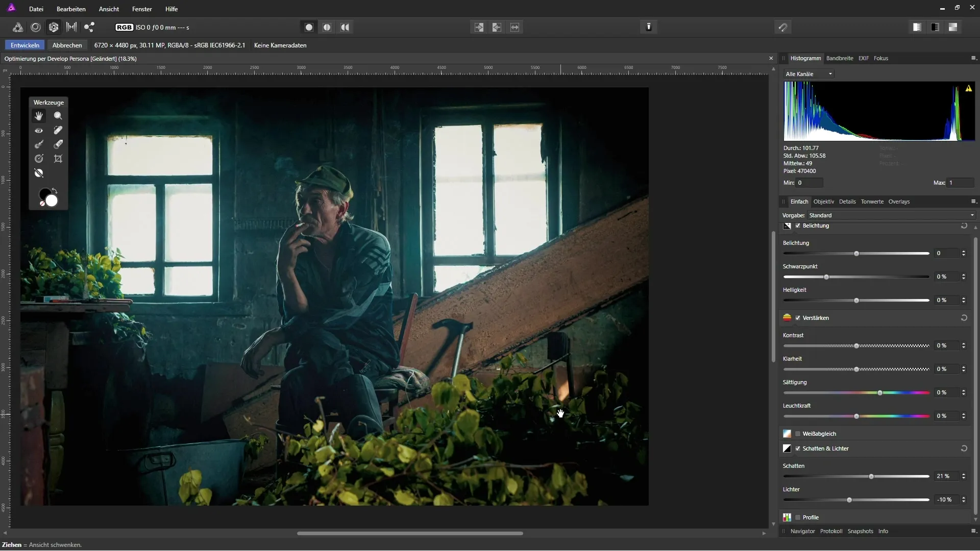This screenshot has height=551, width=980.
Task: Select the Overlay Erase tool
Action: tap(58, 145)
